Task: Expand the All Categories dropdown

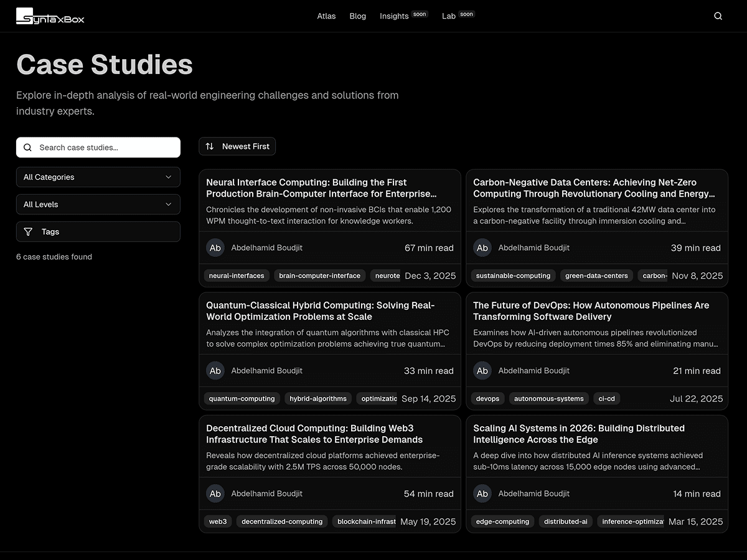Action: [98, 177]
